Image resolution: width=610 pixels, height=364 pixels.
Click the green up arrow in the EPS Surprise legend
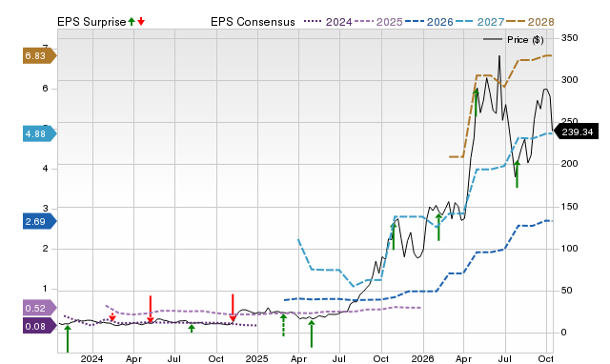tap(132, 22)
